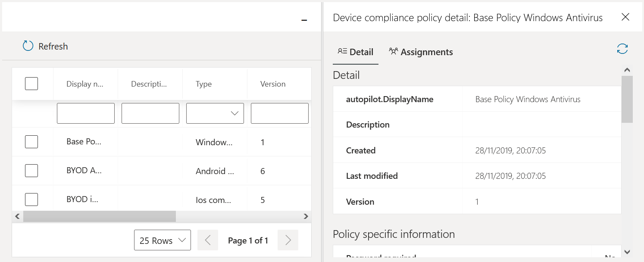Check the Base Policy row checkbox
Screen dimensions: 644x262
31,142
